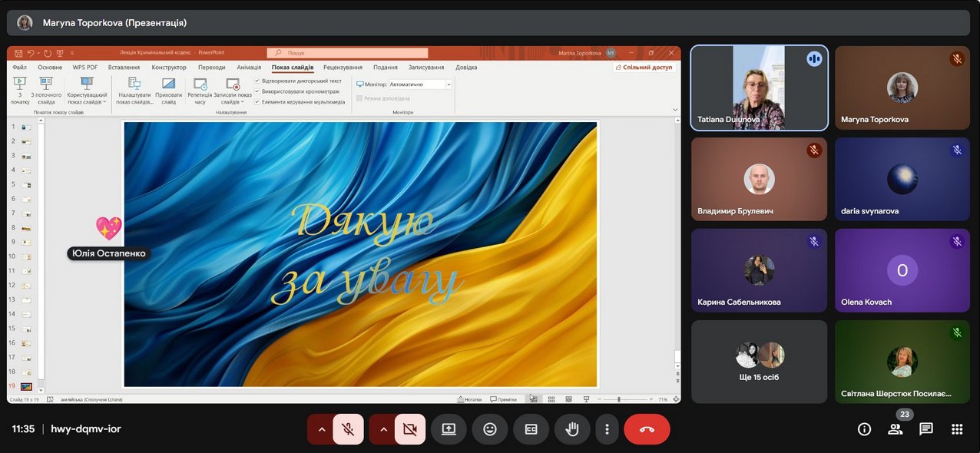980x453 pixels.
Task: Turn on the camera
Action: (x=410, y=429)
